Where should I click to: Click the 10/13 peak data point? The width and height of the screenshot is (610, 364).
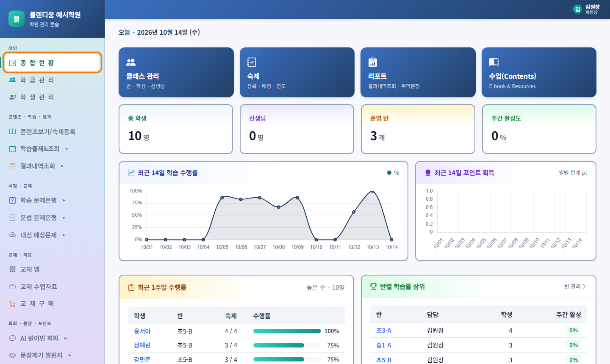373,191
